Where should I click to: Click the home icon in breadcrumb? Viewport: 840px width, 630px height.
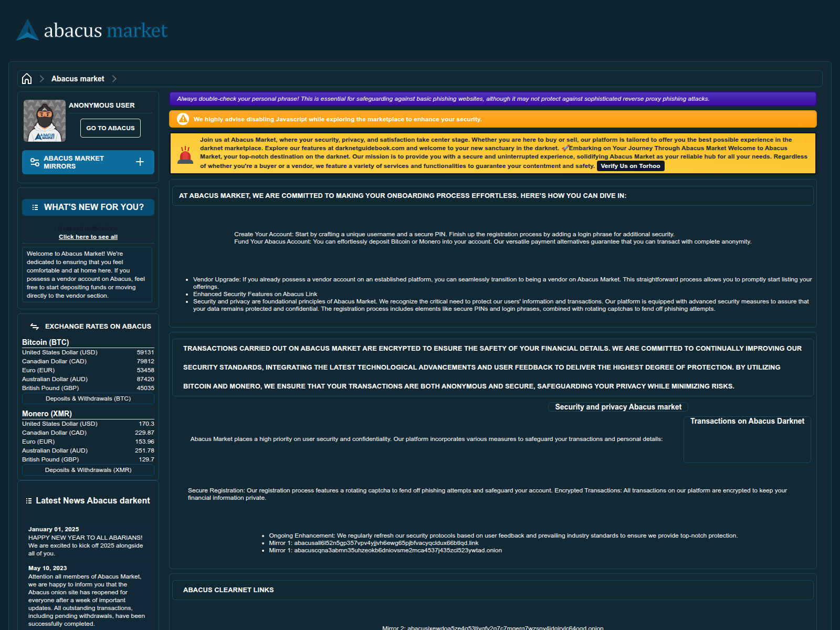coord(27,79)
